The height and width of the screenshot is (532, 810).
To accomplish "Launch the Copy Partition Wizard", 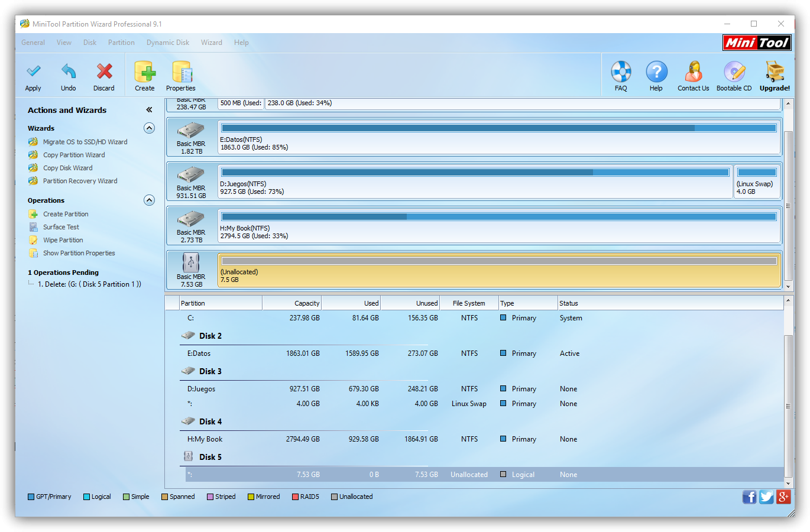I will [x=74, y=155].
